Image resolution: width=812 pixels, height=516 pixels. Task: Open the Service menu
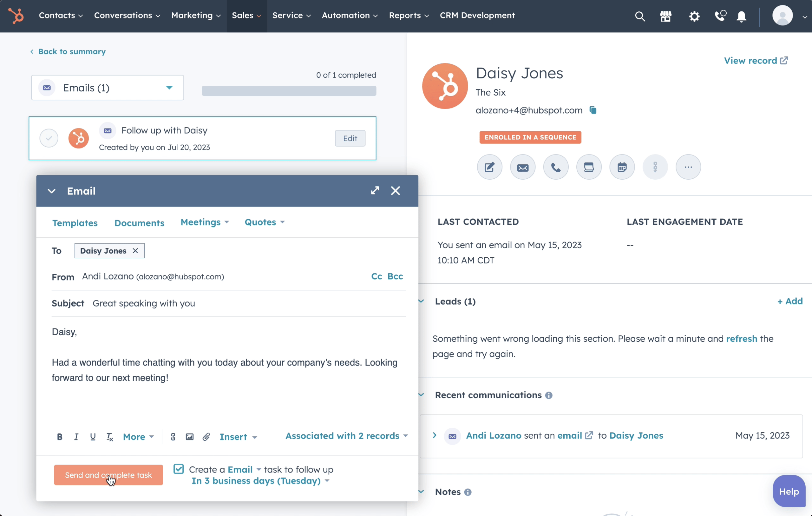[x=292, y=16]
